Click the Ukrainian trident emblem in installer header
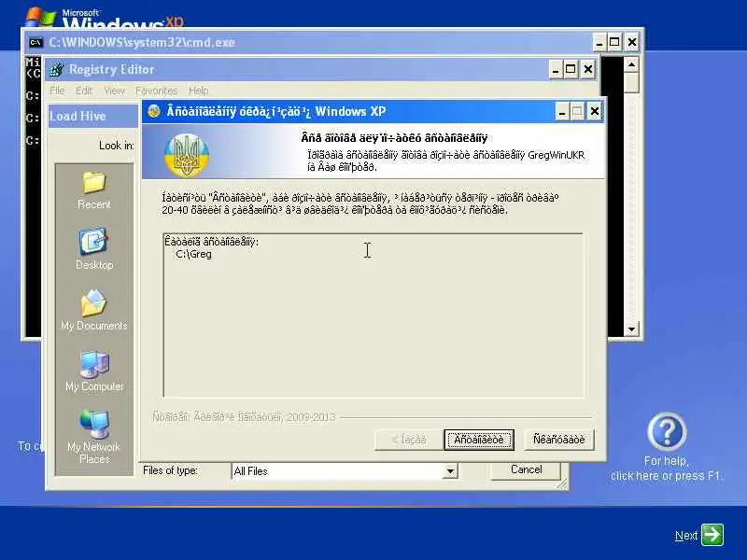The width and height of the screenshot is (747, 560). click(187, 155)
